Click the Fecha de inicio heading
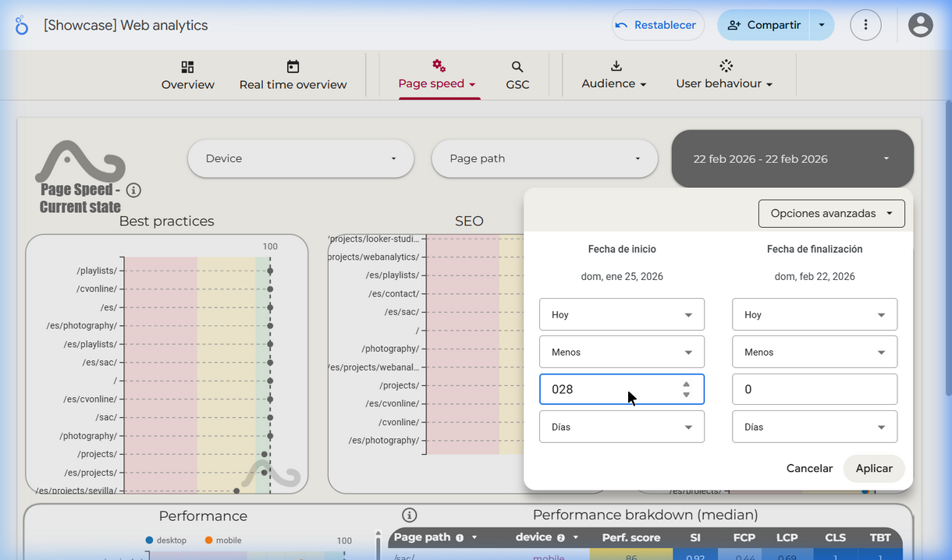 [x=622, y=249]
